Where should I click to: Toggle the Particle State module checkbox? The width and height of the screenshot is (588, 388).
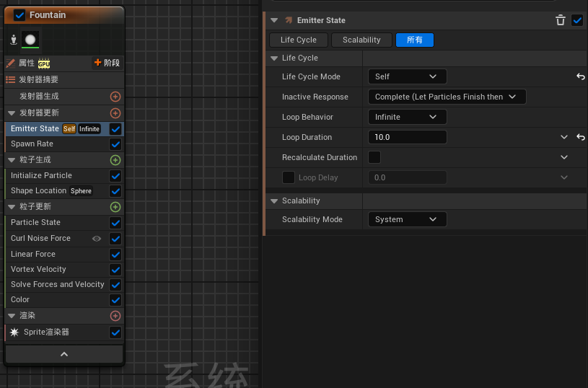(115, 223)
